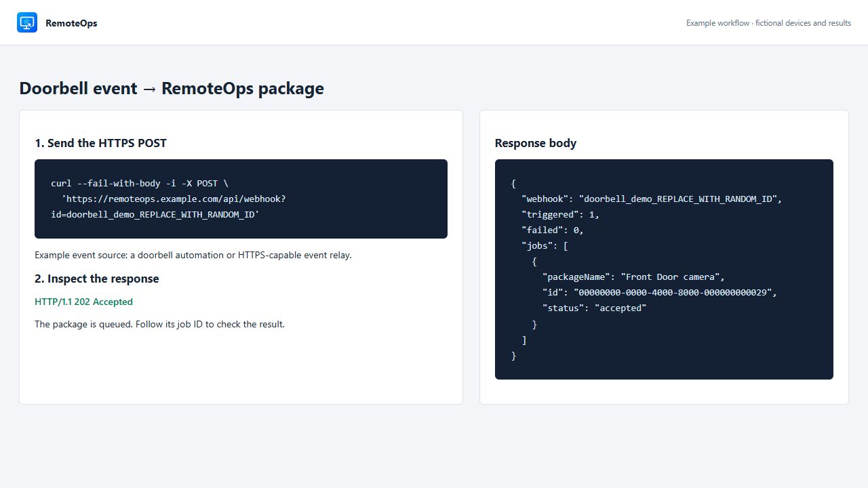The height and width of the screenshot is (488, 868).
Task: Click the "jobs": [ JSON line
Action: [x=545, y=245]
